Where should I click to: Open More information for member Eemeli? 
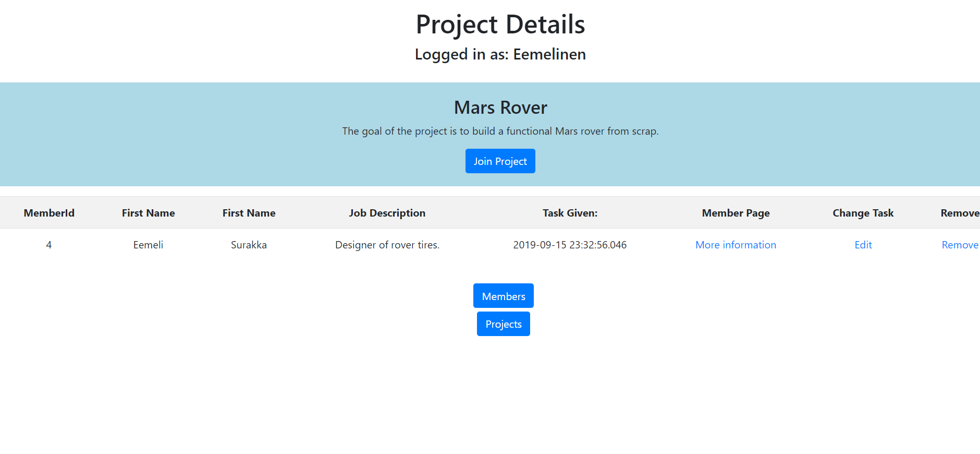tap(735, 245)
